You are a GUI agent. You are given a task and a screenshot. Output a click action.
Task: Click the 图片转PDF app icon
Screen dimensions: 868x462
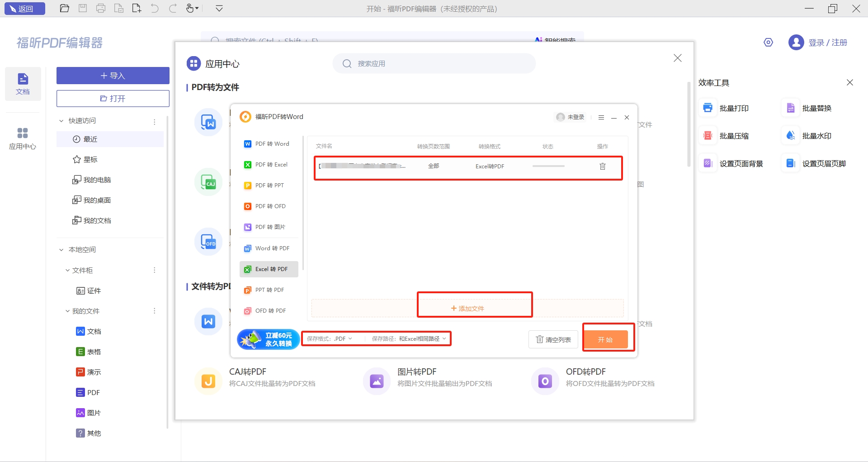pyautogui.click(x=377, y=381)
